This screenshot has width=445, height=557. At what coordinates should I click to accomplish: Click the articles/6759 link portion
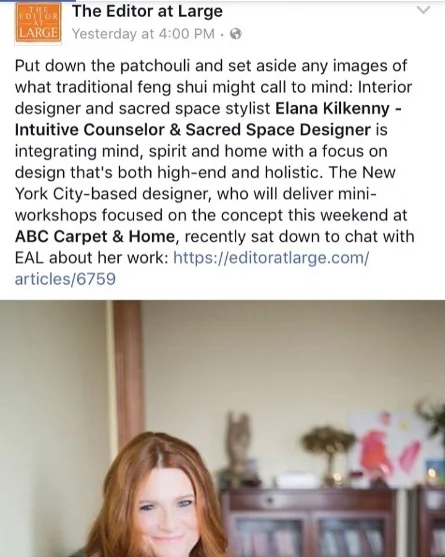(65, 279)
